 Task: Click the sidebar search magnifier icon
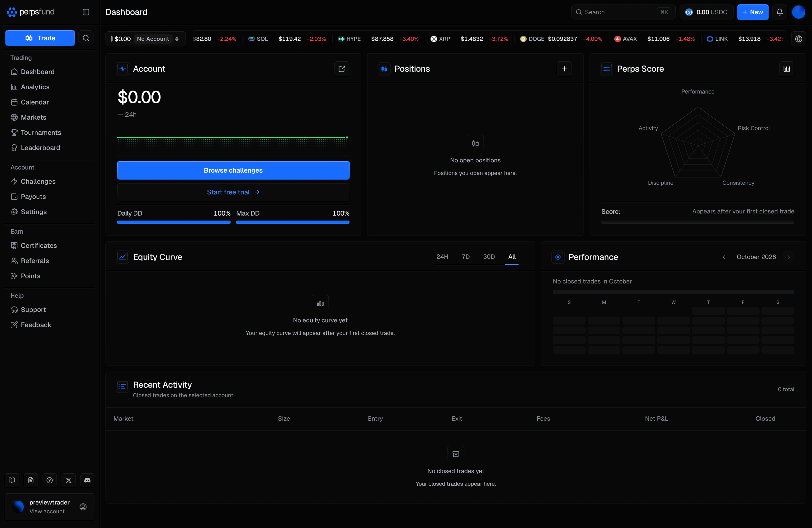86,38
